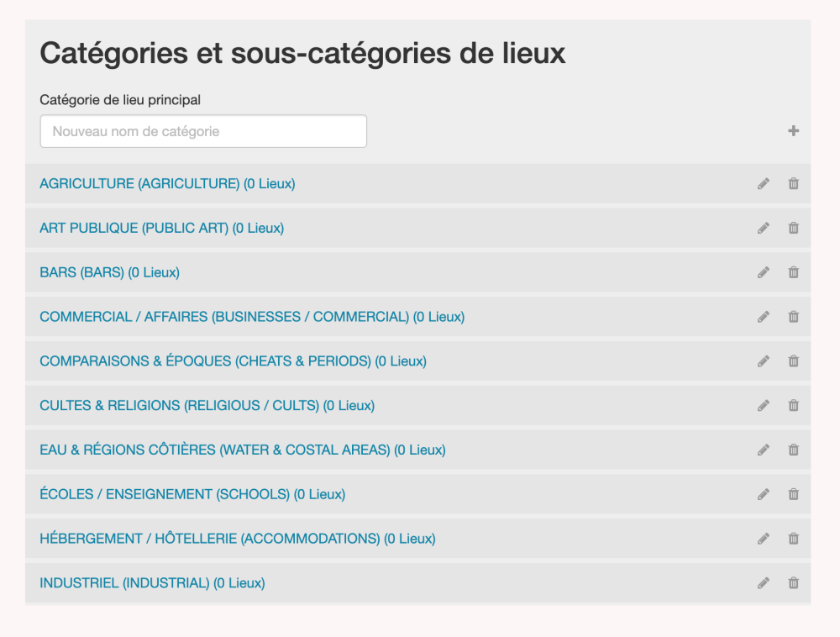Screen dimensions: 840x637
Task: Delete the BARS category via trash icon
Action: (793, 272)
